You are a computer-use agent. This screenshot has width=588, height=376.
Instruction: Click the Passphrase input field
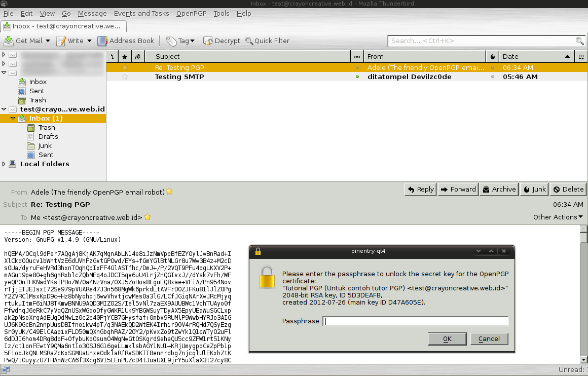point(416,321)
